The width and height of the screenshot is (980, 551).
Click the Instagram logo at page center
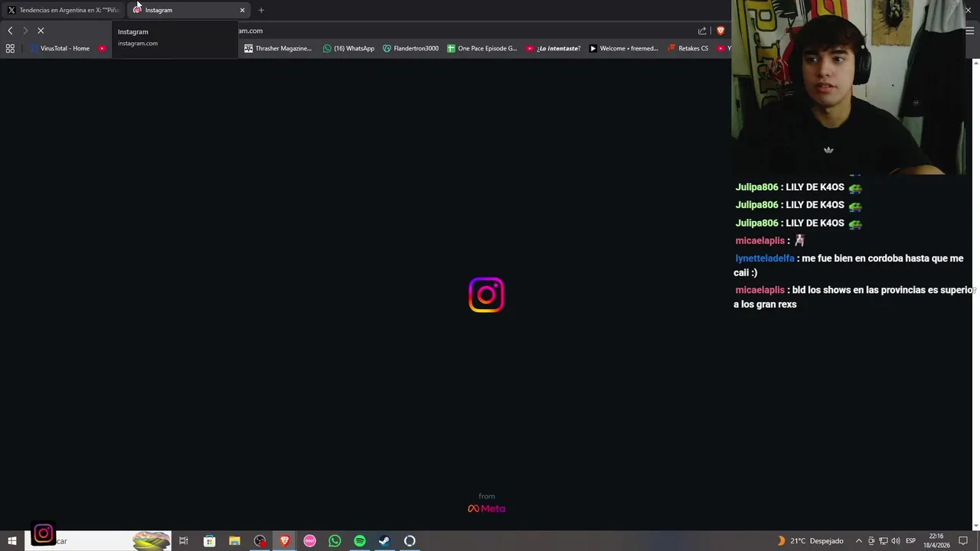486,295
